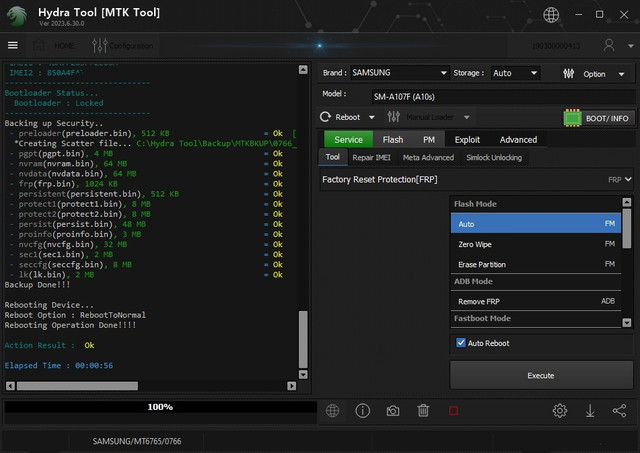The height and width of the screenshot is (453, 640).
Task: Switch to the Service tab
Action: pyautogui.click(x=348, y=140)
